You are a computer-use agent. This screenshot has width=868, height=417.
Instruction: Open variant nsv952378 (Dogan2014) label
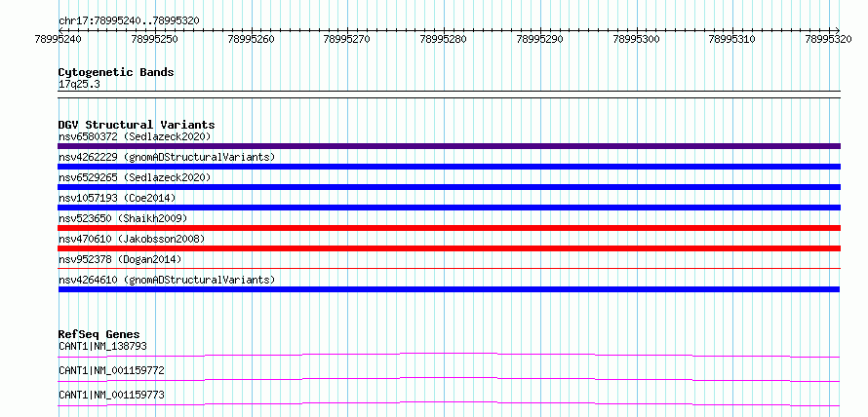[120, 259]
